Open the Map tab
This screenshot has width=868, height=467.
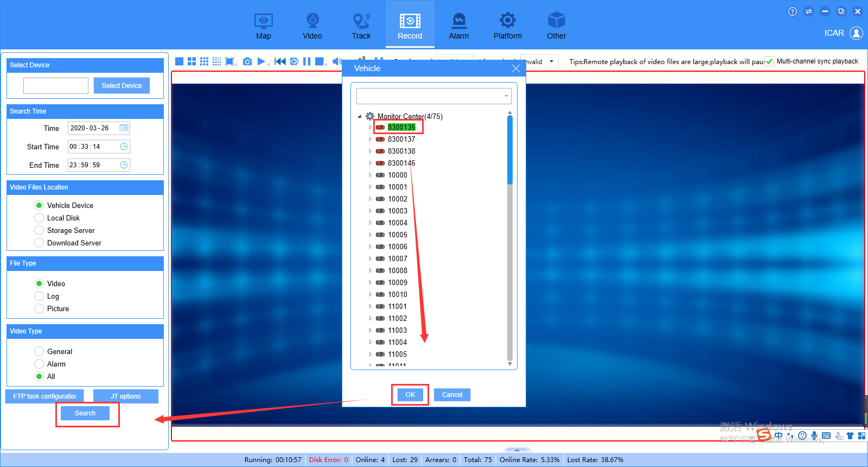263,26
